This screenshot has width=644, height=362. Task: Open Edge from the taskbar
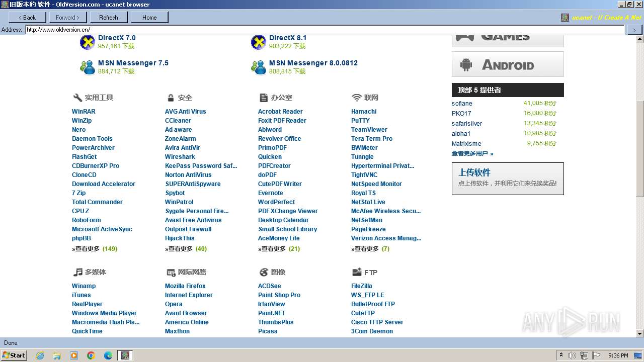[x=108, y=355]
